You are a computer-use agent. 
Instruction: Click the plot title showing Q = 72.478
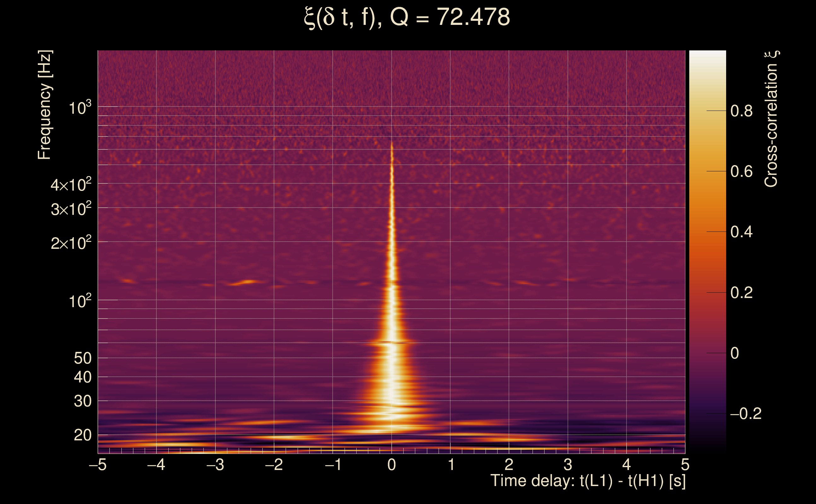(x=407, y=17)
